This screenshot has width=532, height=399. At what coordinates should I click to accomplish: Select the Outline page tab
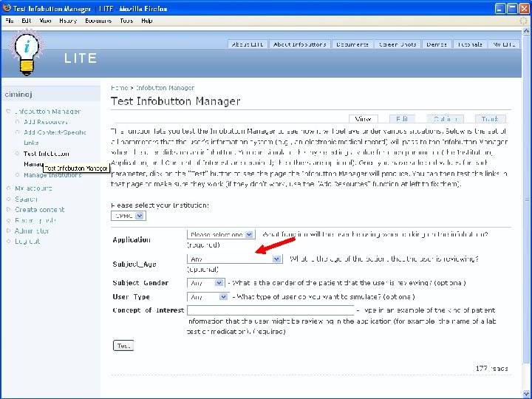point(445,119)
